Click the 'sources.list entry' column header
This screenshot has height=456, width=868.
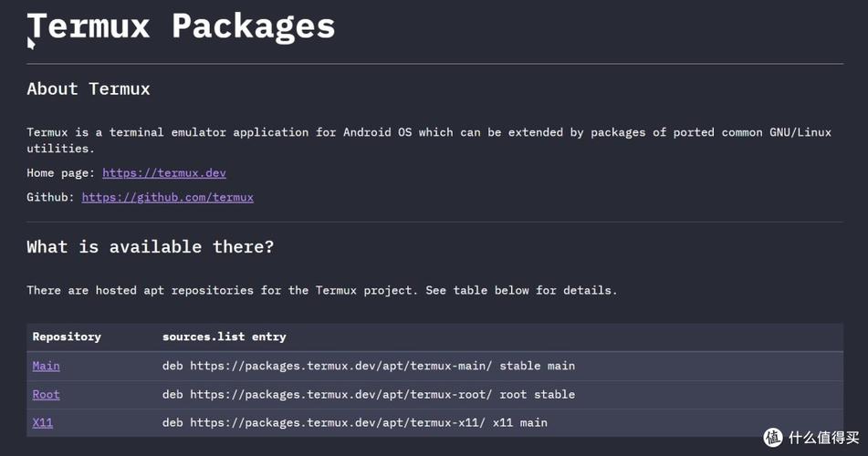pyautogui.click(x=225, y=337)
